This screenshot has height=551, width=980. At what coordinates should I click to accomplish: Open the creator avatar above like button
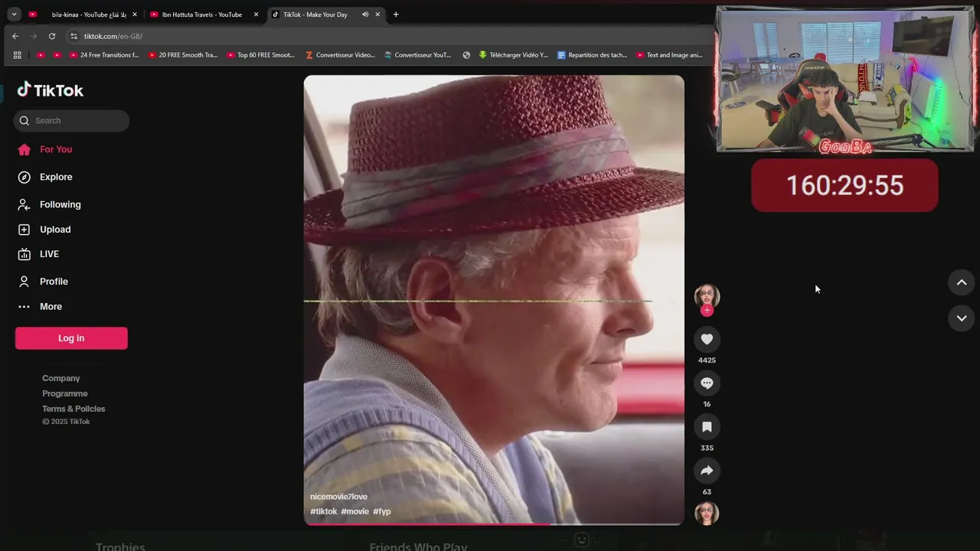click(x=707, y=296)
